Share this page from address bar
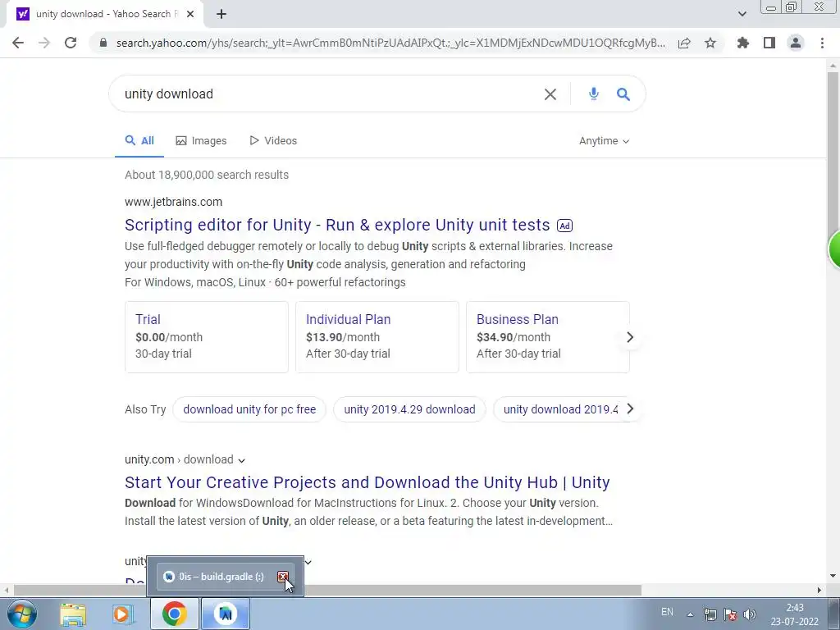 (684, 43)
